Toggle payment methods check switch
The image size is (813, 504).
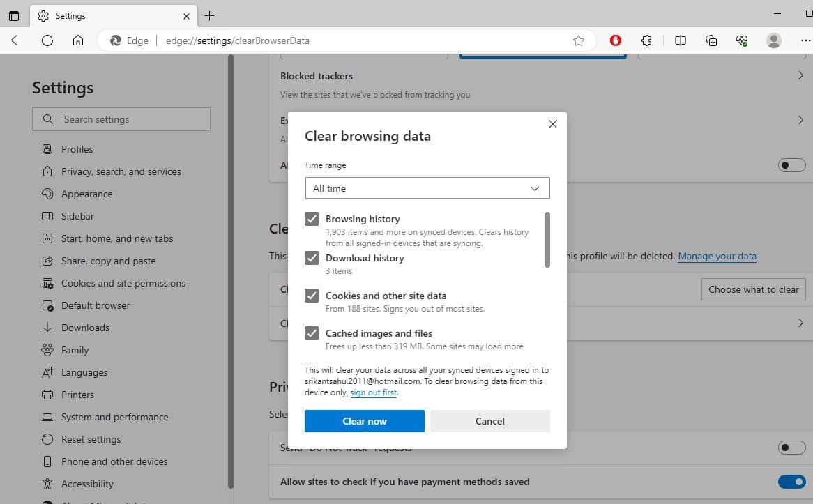[x=791, y=482]
